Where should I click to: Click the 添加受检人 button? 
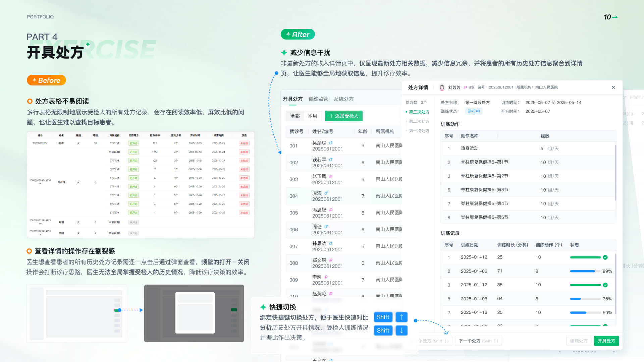point(344,116)
